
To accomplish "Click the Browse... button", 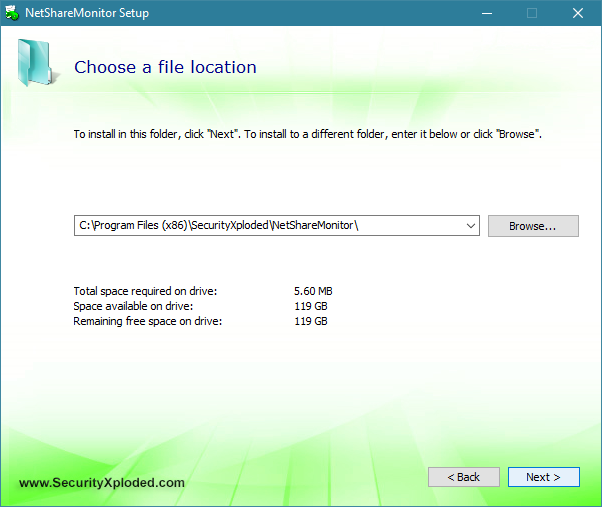I will point(533,226).
